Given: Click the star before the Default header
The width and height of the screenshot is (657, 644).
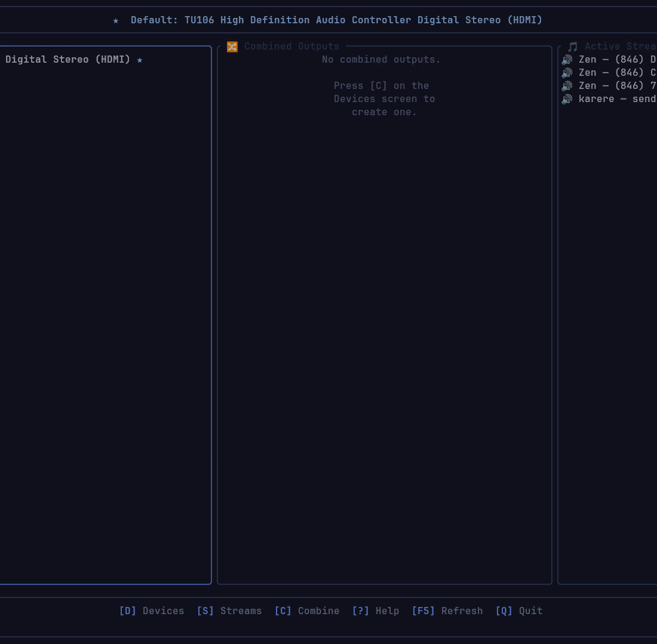Looking at the screenshot, I should [x=116, y=20].
